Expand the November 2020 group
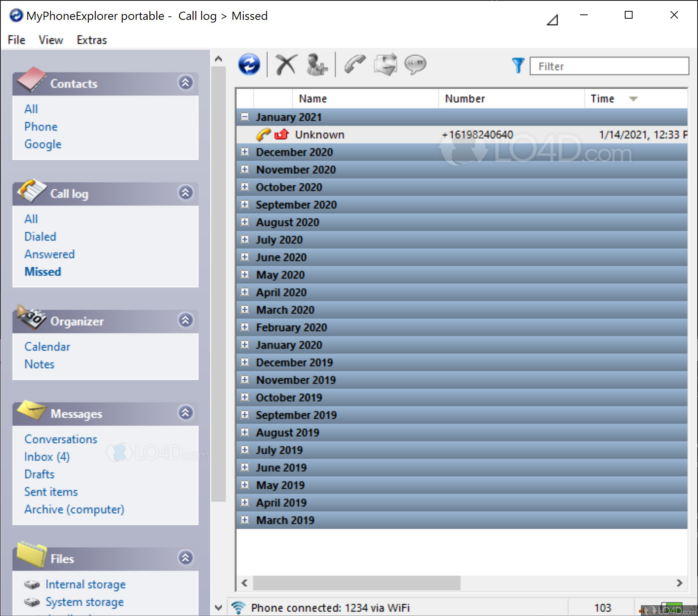 [x=245, y=169]
